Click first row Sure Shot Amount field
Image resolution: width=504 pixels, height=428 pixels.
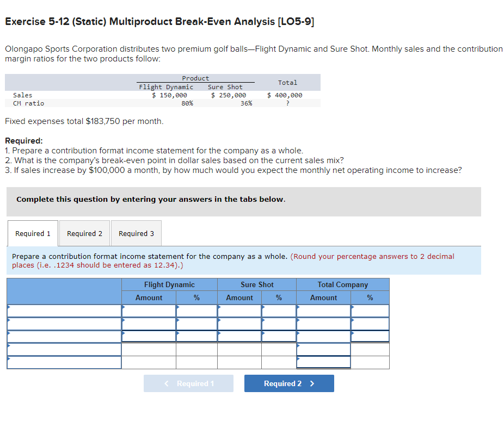click(239, 311)
